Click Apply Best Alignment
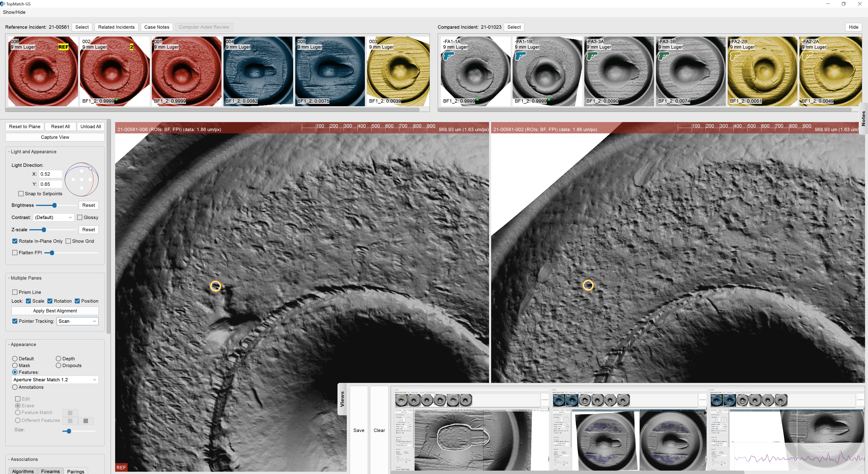 55,311
